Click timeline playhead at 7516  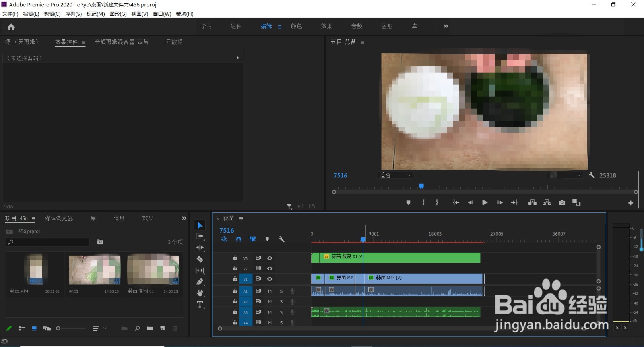363,239
